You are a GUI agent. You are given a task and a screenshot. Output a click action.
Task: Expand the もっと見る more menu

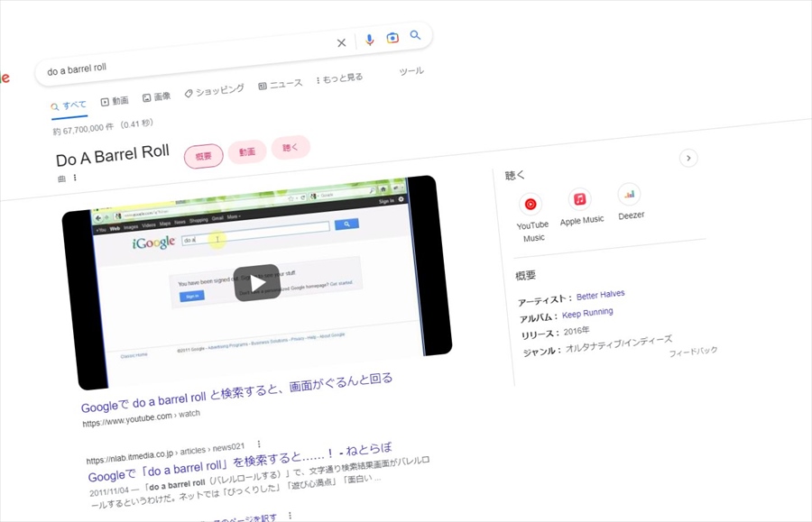[x=340, y=78]
